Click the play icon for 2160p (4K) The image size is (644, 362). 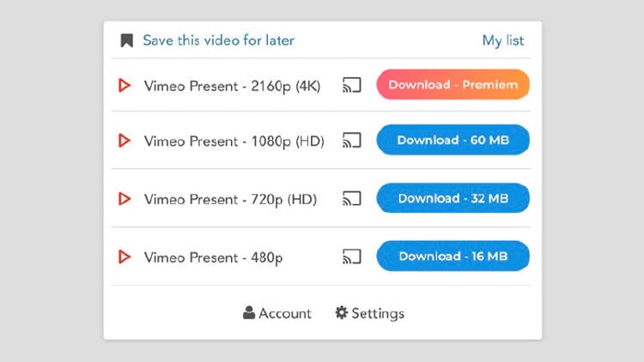pyautogui.click(x=125, y=85)
